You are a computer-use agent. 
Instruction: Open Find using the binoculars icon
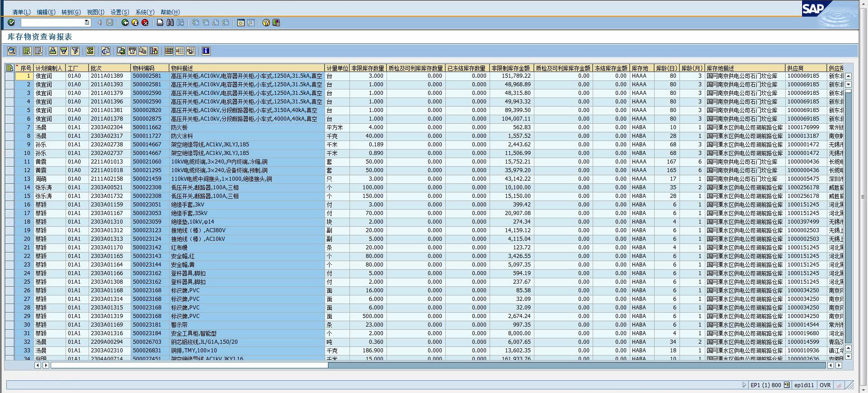[x=170, y=23]
